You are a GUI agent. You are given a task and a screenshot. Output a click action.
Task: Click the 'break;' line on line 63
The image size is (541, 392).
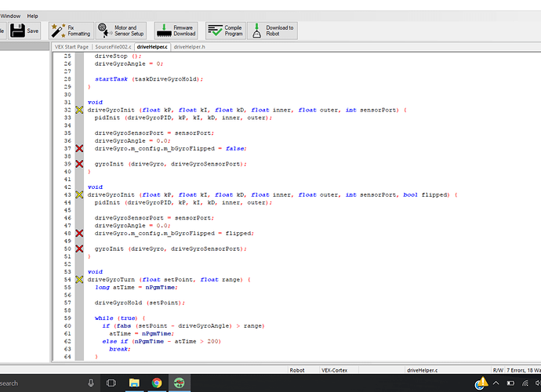click(120, 349)
